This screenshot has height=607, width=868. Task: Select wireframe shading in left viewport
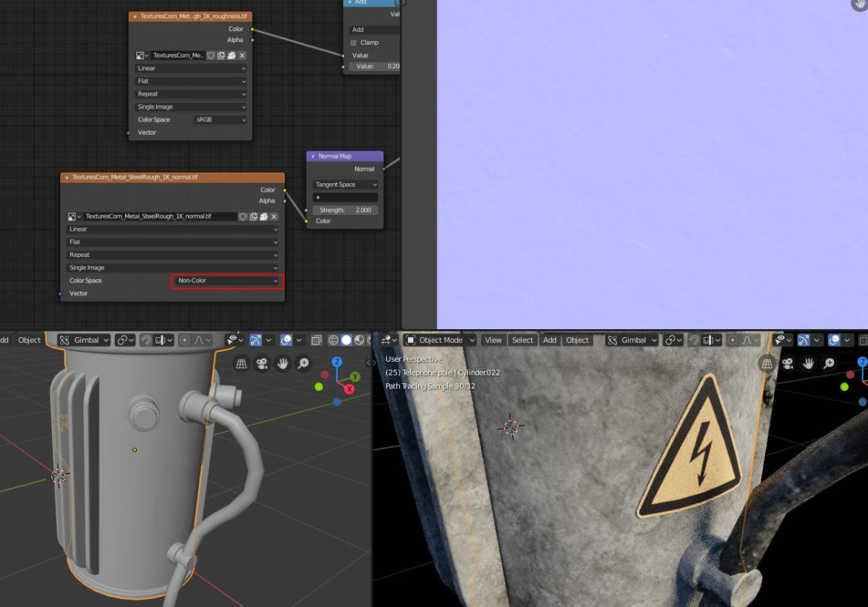[x=333, y=340]
